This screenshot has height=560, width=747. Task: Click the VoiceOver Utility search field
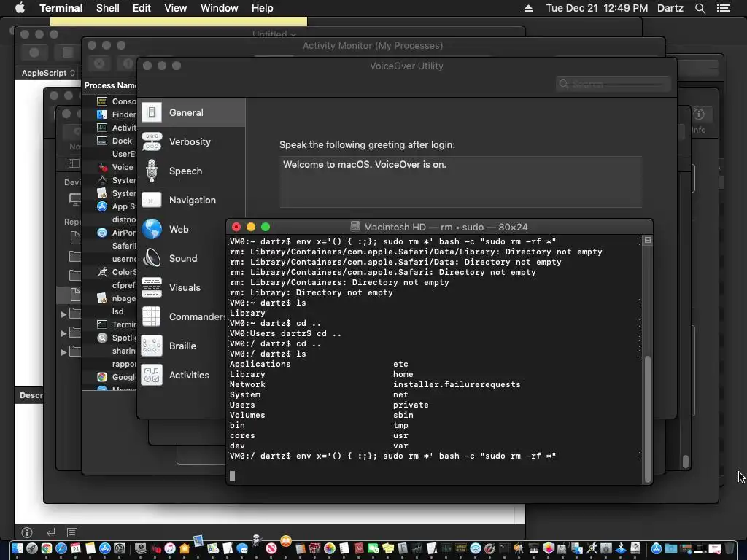pyautogui.click(x=613, y=85)
